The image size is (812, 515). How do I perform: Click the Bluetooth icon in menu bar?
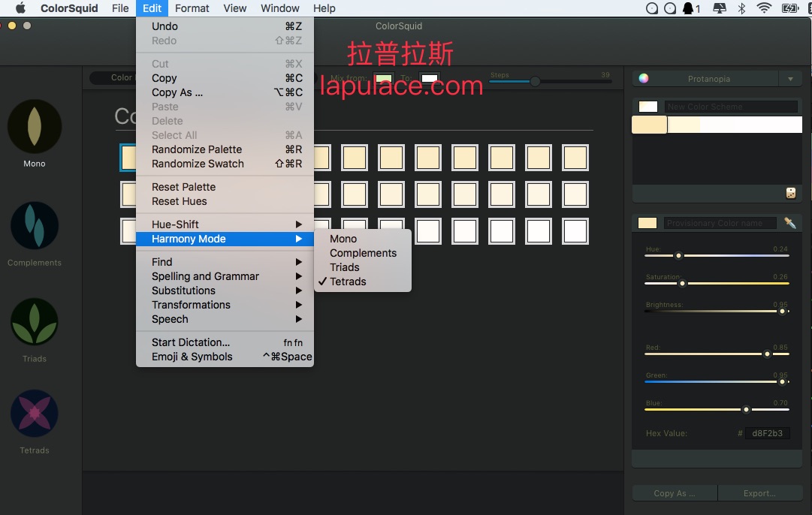point(741,8)
